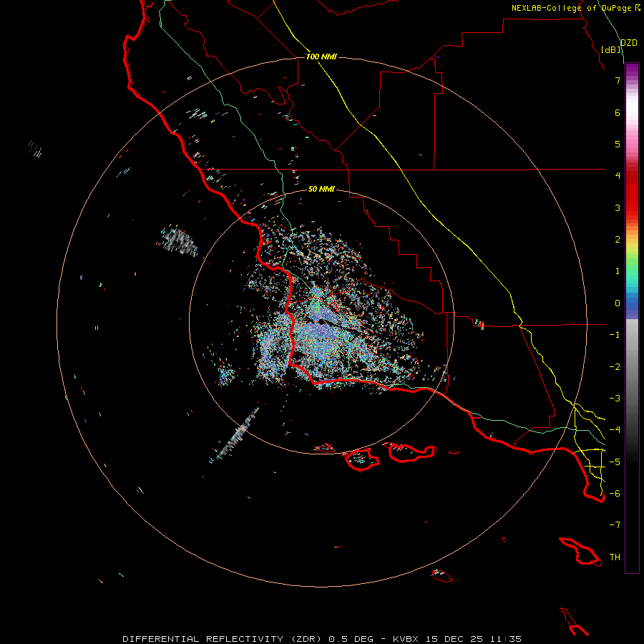Click the -1 value on color scale
This screenshot has height=644, width=644.
coord(615,335)
